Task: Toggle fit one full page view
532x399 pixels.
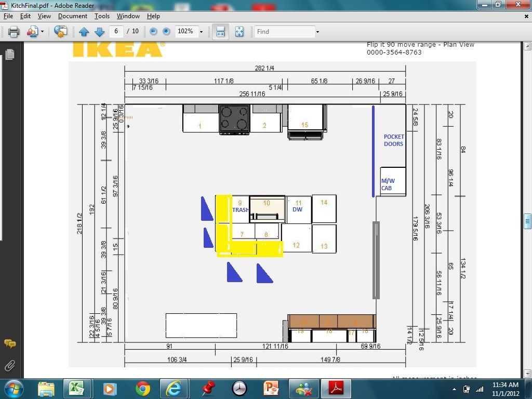Action: tap(239, 32)
